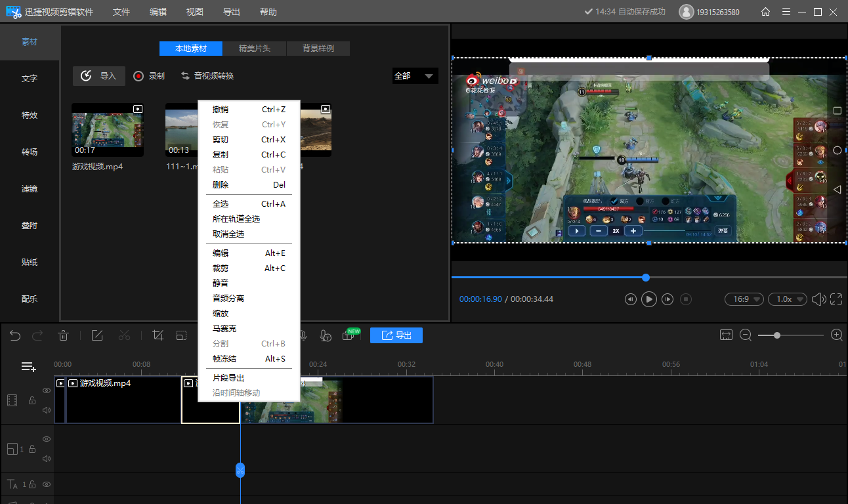Screen dimensions: 848x504
Task: Open the 转场 sidebar section
Action: tap(30, 152)
